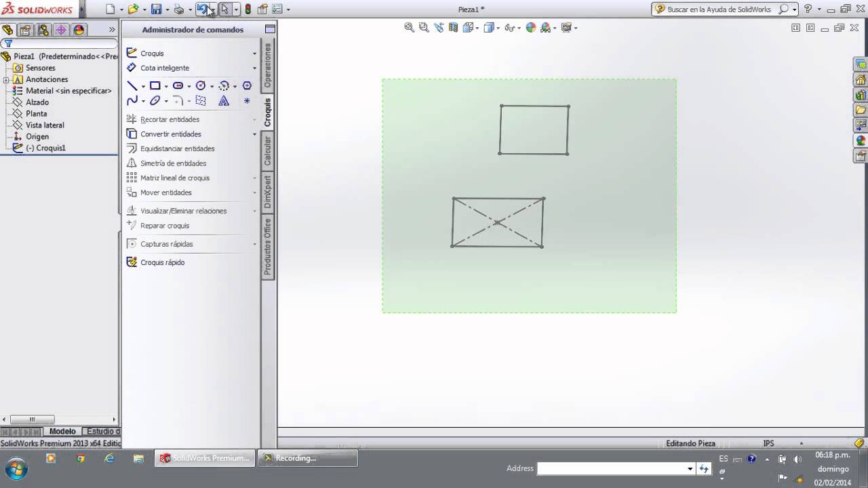This screenshot has height=488, width=868.
Task: Select the Spline sketch tool
Action: 132,101
